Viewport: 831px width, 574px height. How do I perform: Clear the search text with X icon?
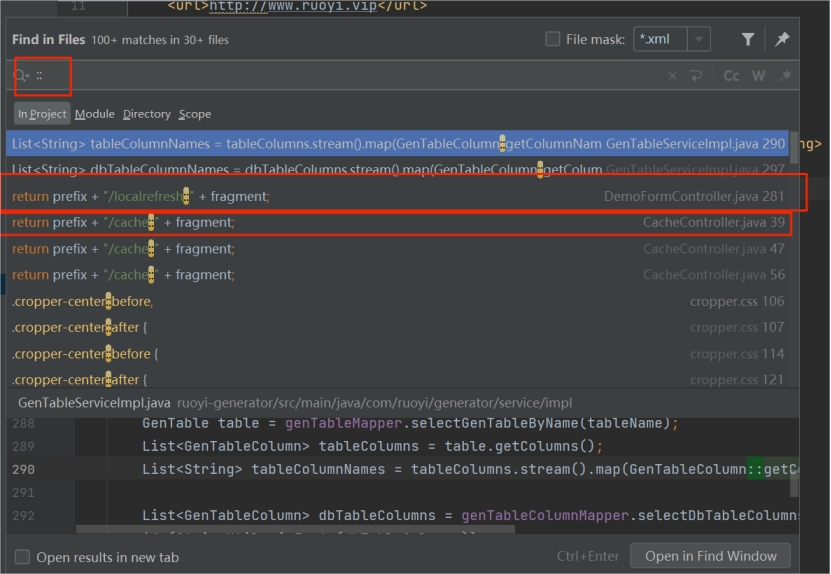point(672,76)
